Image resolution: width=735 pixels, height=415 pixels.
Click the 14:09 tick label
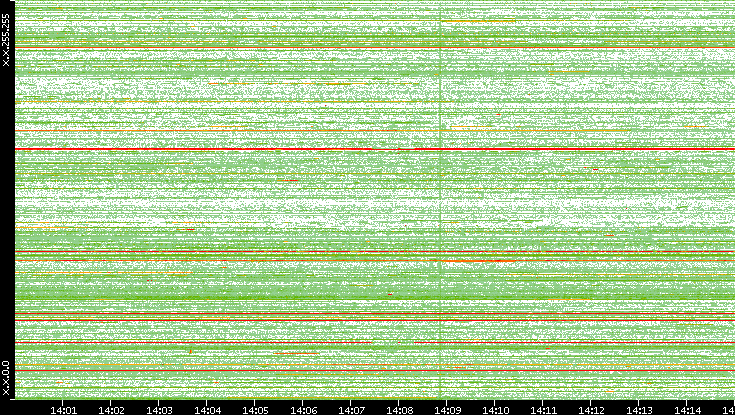click(447, 410)
